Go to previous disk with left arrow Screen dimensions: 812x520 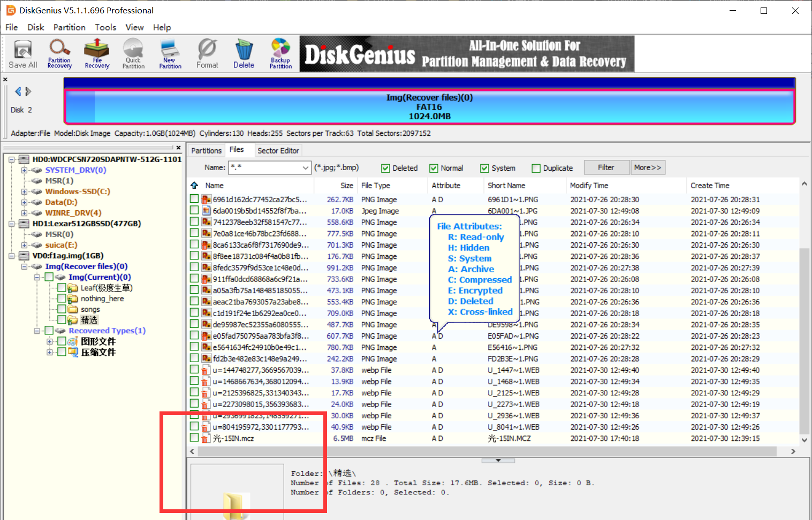[x=18, y=91]
